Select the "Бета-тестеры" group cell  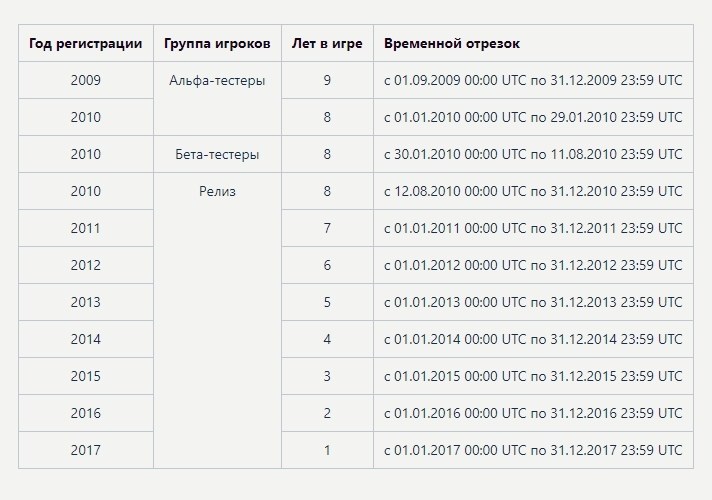217,155
